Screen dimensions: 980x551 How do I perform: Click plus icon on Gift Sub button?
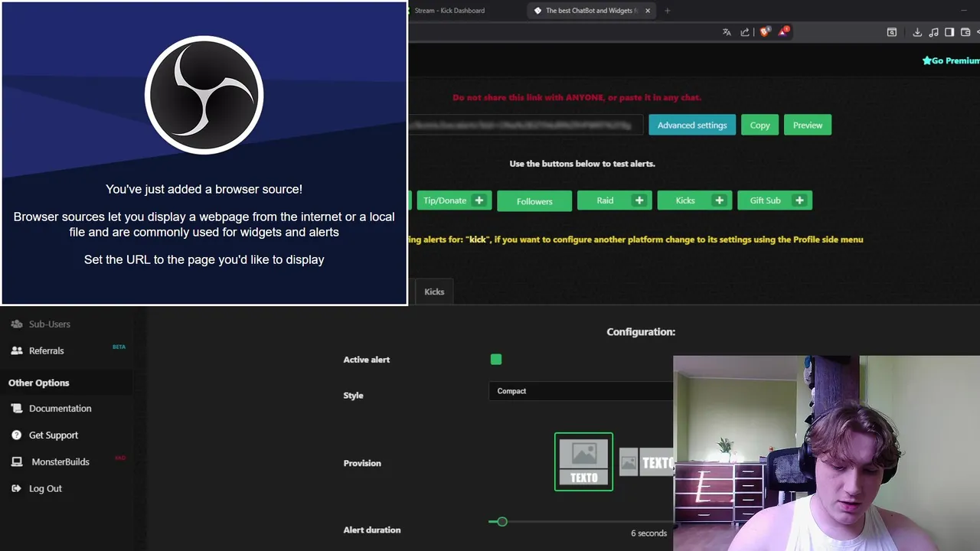pos(799,201)
